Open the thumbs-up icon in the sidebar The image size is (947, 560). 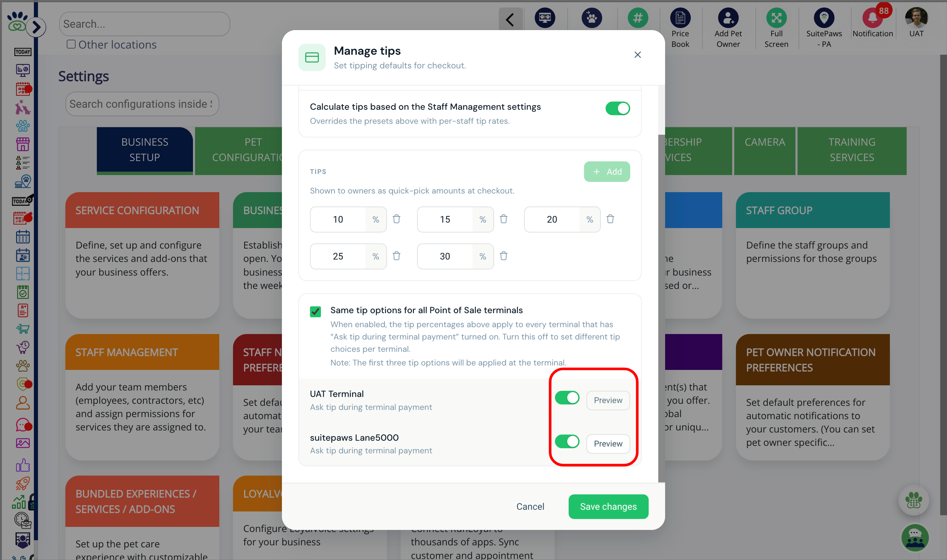tap(23, 465)
